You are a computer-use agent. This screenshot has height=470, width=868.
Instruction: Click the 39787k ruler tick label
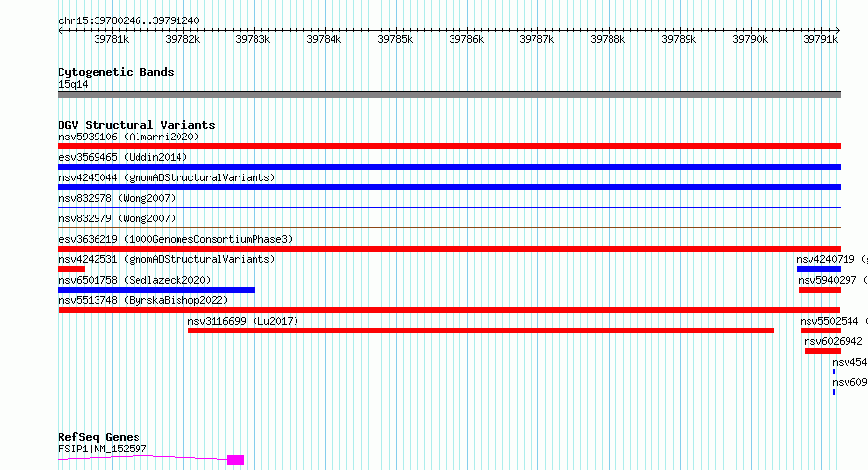point(536,39)
